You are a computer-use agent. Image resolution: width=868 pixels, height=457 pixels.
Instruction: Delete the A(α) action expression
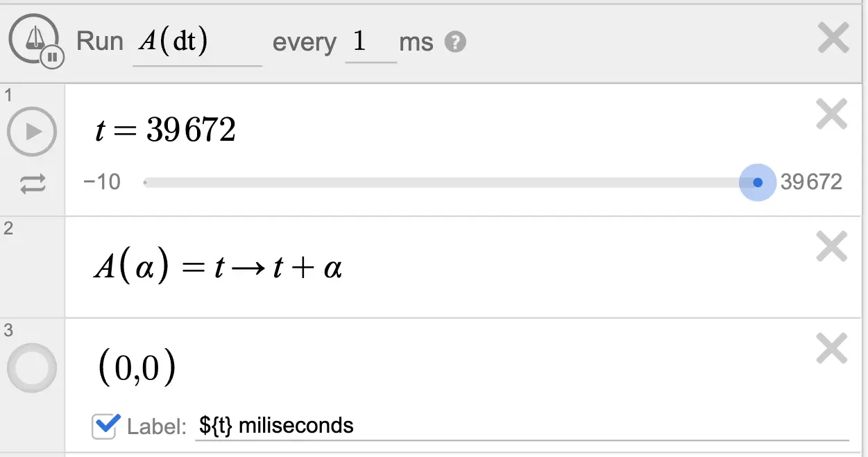[x=832, y=245]
